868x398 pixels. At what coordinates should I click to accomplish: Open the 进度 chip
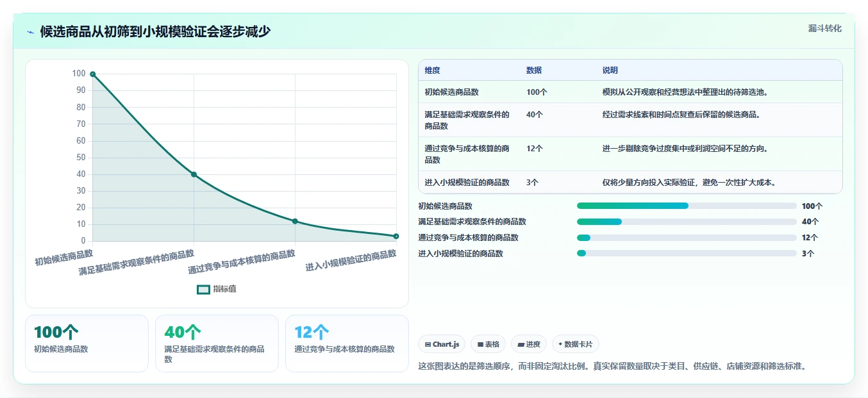pyautogui.click(x=529, y=344)
